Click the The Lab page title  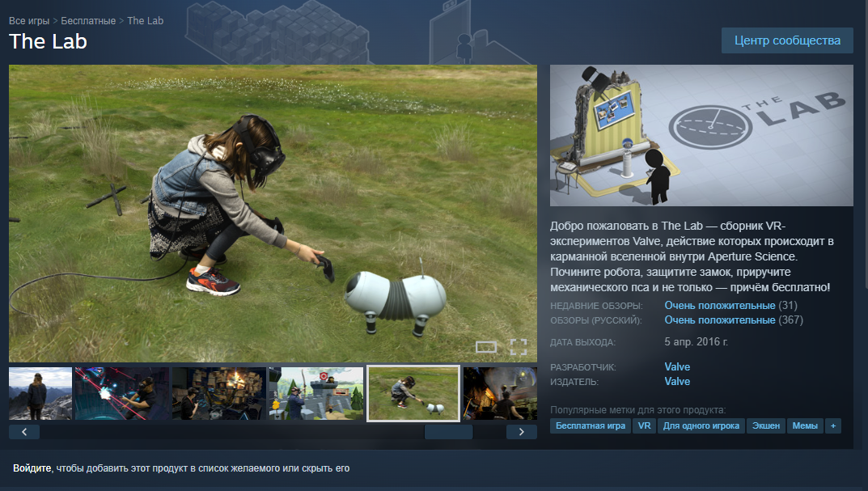pos(49,41)
